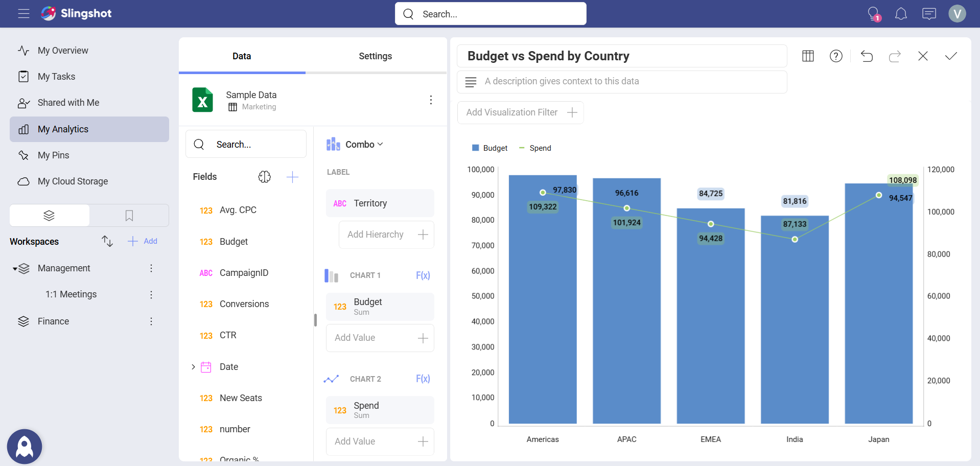Toggle the Budget legend series
The width and height of the screenshot is (980, 466).
point(489,148)
